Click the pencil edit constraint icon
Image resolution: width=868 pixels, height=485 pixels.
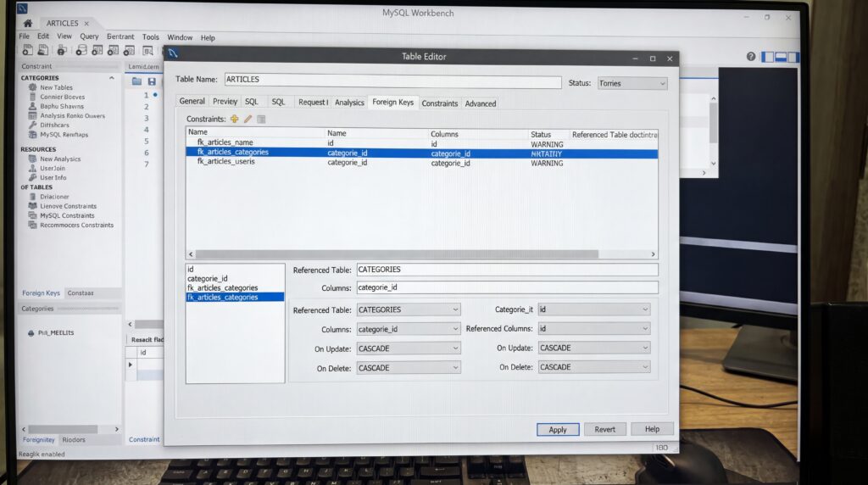248,119
